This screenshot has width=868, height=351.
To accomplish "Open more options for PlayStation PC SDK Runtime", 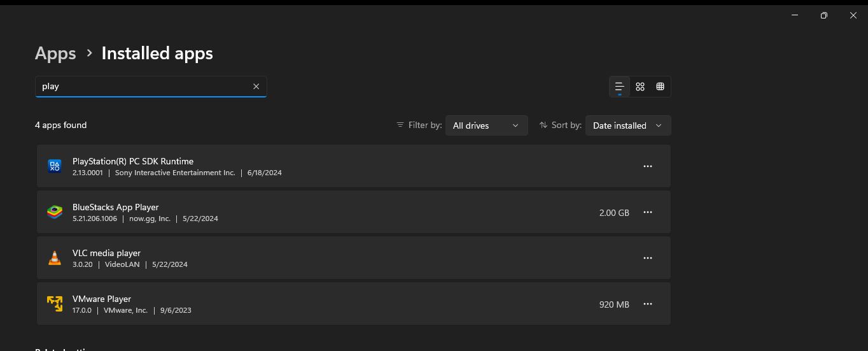I will [x=648, y=166].
